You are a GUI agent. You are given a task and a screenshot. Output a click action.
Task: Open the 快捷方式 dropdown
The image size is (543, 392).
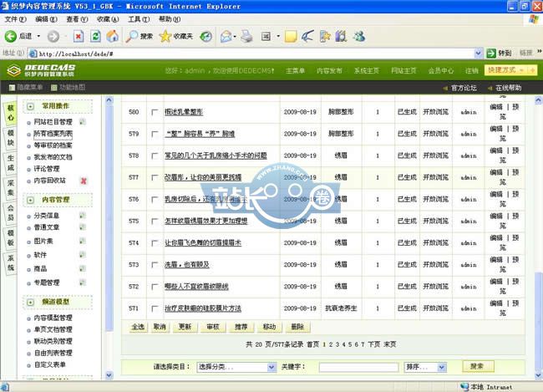coord(510,70)
